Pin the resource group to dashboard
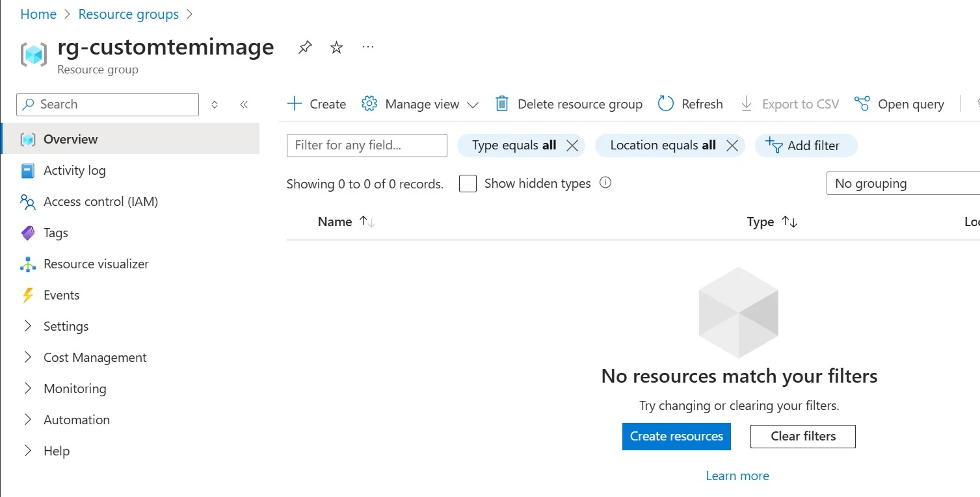The image size is (980, 497). (304, 47)
